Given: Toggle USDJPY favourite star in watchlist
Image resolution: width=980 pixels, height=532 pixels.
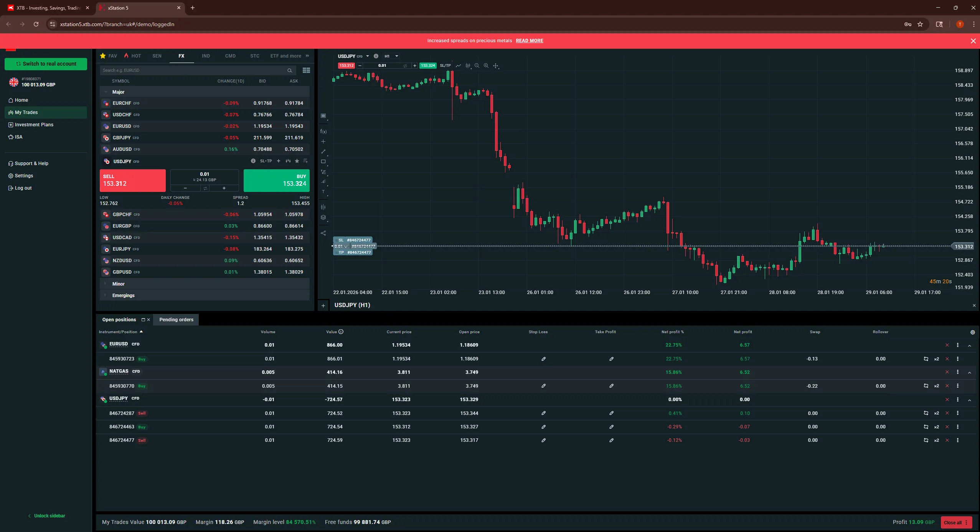Looking at the screenshot, I should (297, 161).
